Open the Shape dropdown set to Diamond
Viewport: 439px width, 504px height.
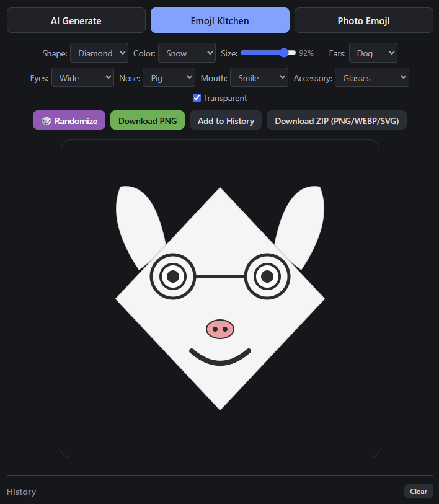click(99, 53)
